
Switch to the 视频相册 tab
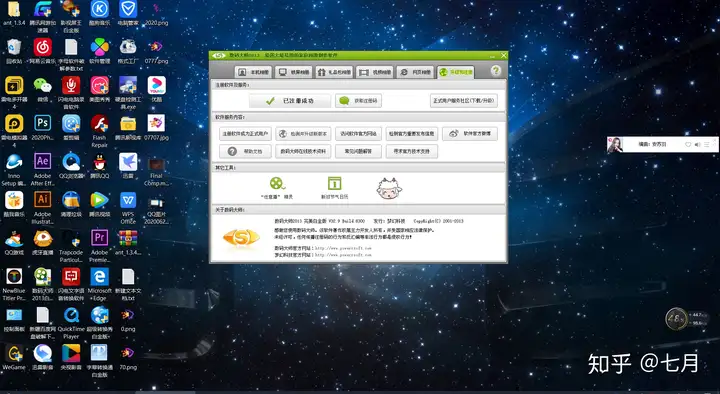pos(375,72)
